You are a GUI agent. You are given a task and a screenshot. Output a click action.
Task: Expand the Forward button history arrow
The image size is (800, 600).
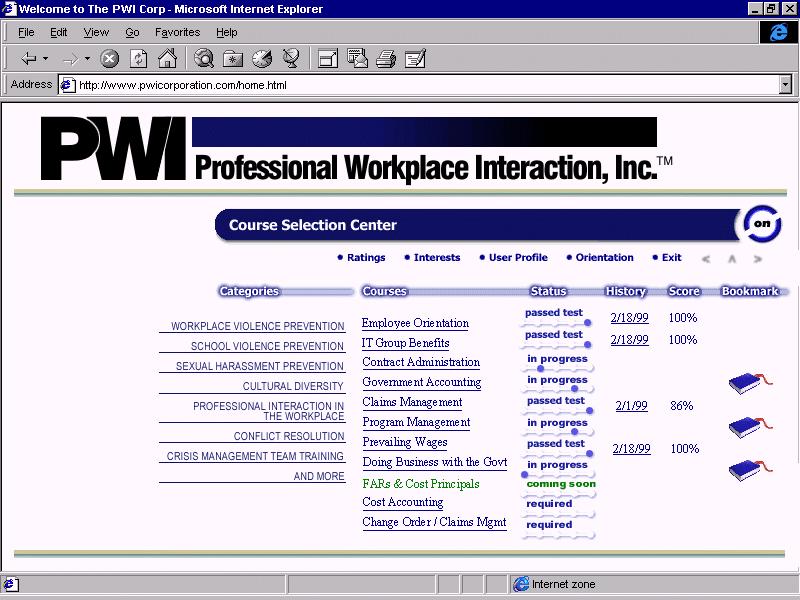tap(87, 59)
